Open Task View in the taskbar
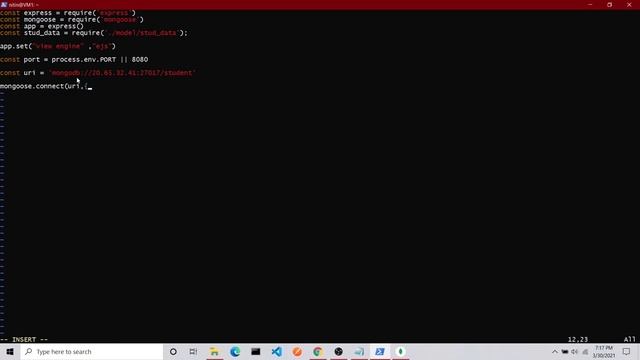This screenshot has width=640, height=360. click(x=193, y=351)
